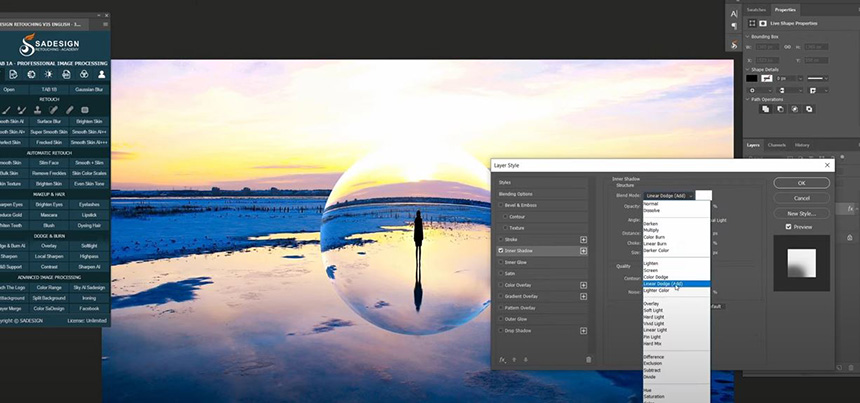Open the Blend Mode dropdown
Viewport: 860px width, 403px height.
pos(668,196)
